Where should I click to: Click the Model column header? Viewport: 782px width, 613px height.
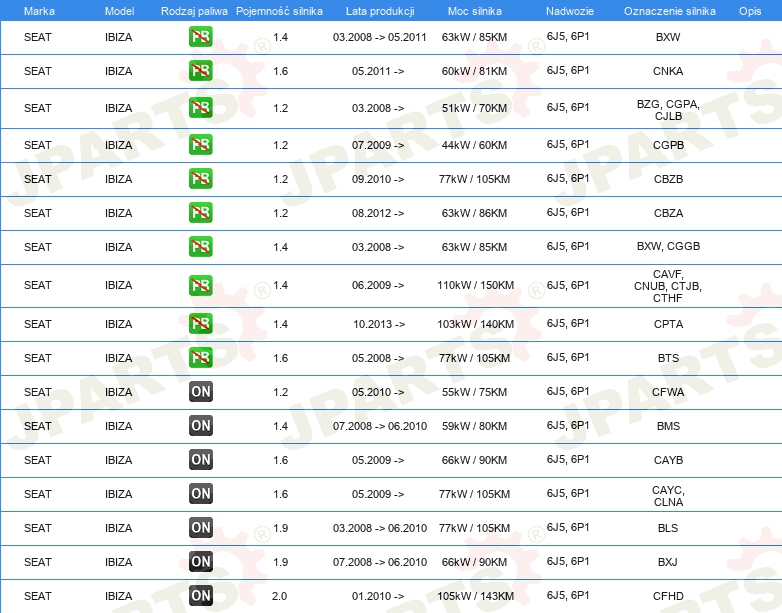point(119,11)
